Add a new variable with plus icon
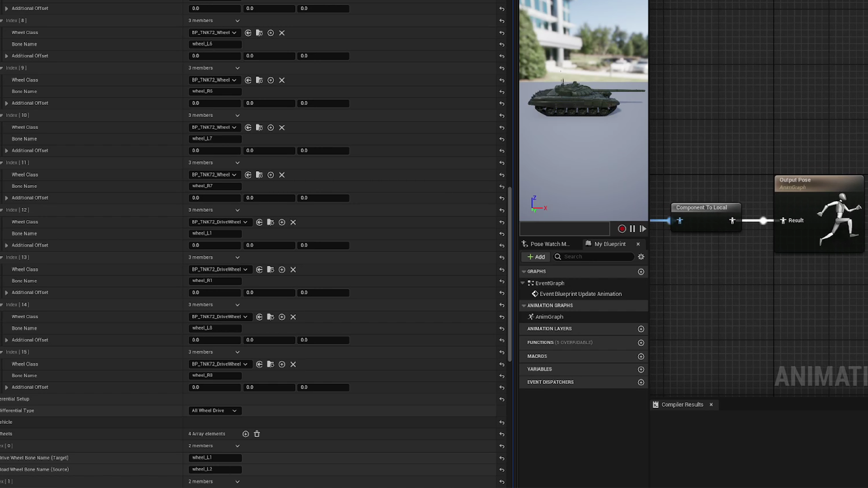 tap(641, 370)
